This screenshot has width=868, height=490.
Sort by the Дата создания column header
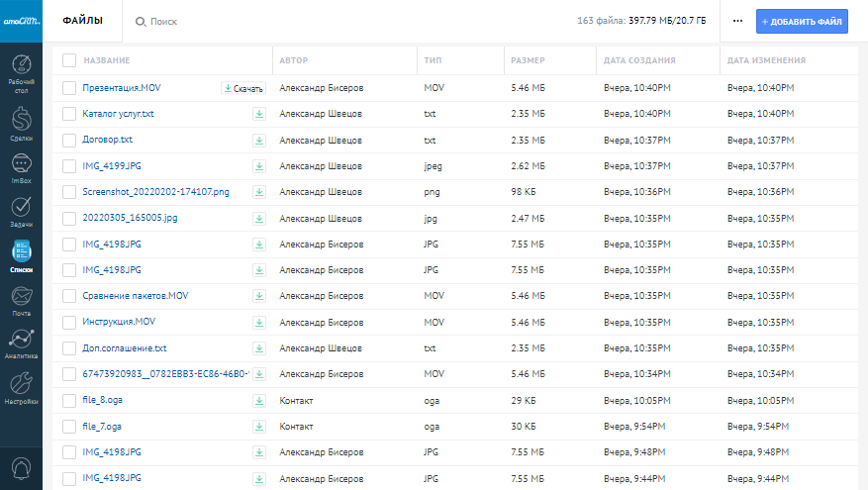639,60
